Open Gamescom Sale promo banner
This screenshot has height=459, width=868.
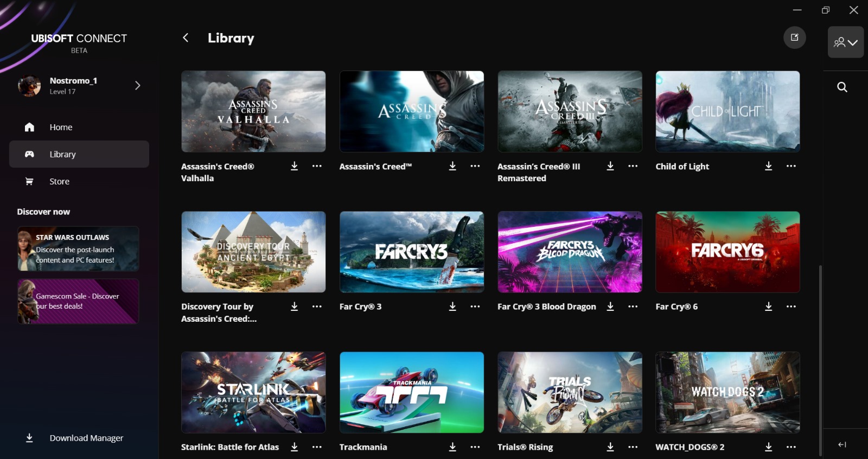tap(78, 301)
